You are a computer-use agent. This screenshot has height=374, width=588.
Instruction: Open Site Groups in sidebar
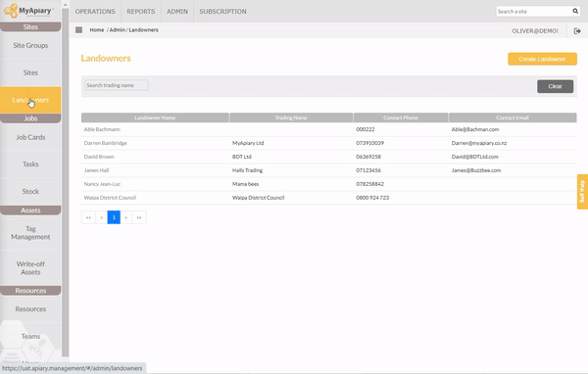pyautogui.click(x=30, y=45)
